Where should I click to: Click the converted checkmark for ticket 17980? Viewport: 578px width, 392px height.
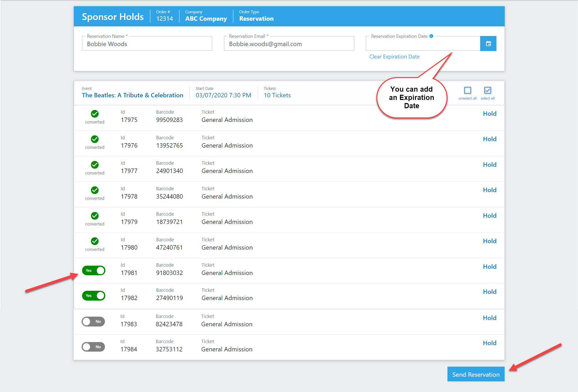(x=95, y=241)
